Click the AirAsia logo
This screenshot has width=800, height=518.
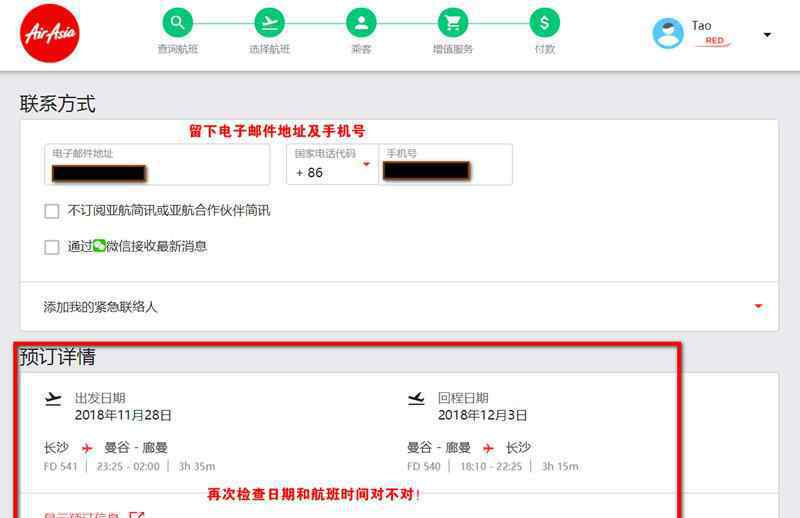tap(49, 33)
